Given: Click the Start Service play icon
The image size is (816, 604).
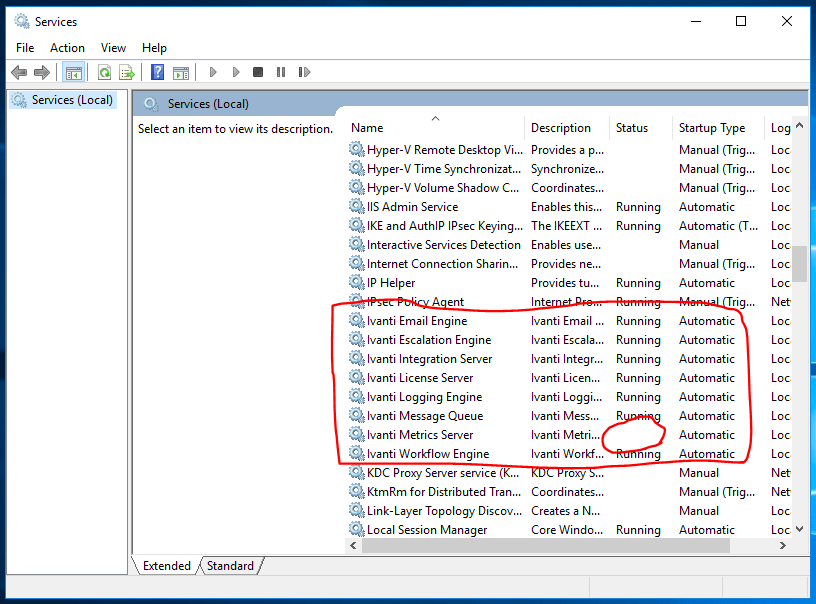Looking at the screenshot, I should 213,72.
